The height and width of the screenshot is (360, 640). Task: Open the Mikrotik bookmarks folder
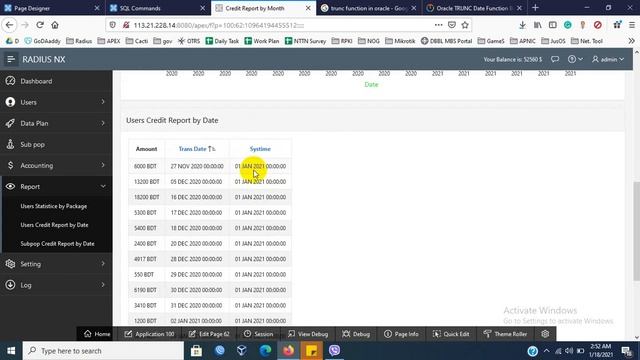coord(400,41)
